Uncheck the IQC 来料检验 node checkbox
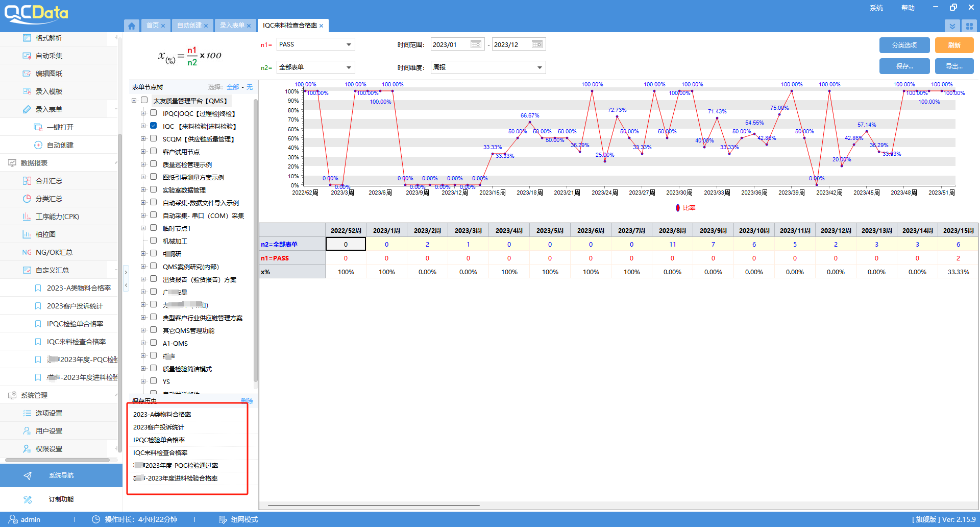 tap(153, 126)
